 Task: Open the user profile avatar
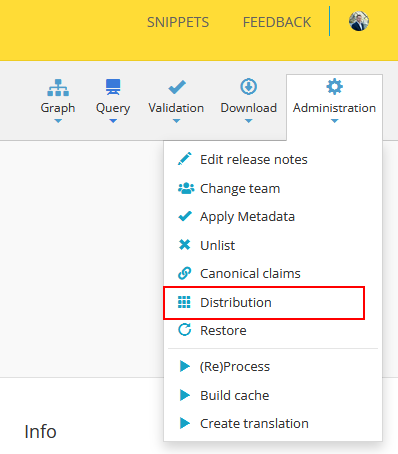[359, 21]
